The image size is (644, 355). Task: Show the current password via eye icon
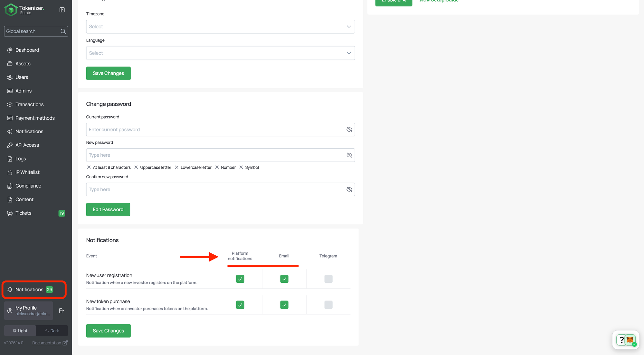click(349, 130)
